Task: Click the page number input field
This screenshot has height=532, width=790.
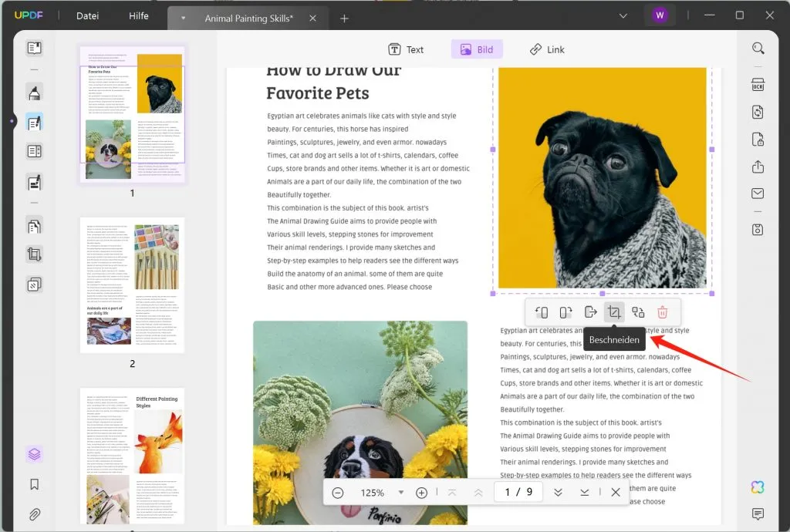Action: (x=518, y=492)
